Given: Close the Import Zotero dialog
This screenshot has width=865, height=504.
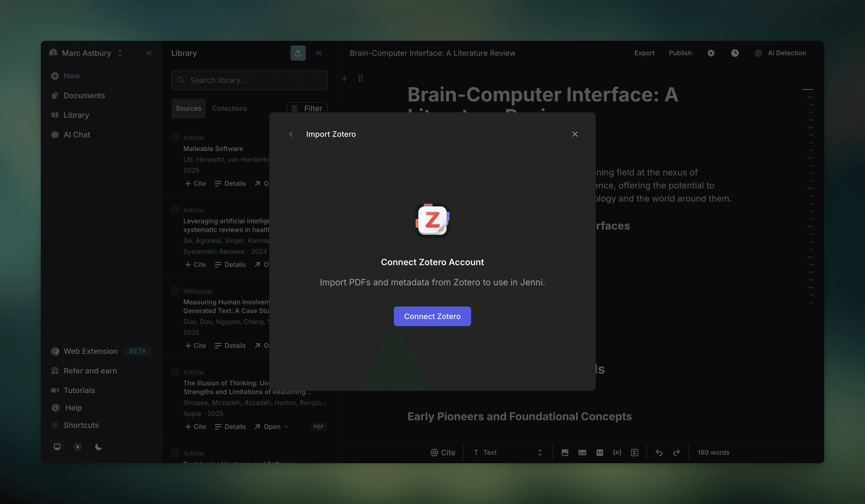Looking at the screenshot, I should (x=575, y=134).
